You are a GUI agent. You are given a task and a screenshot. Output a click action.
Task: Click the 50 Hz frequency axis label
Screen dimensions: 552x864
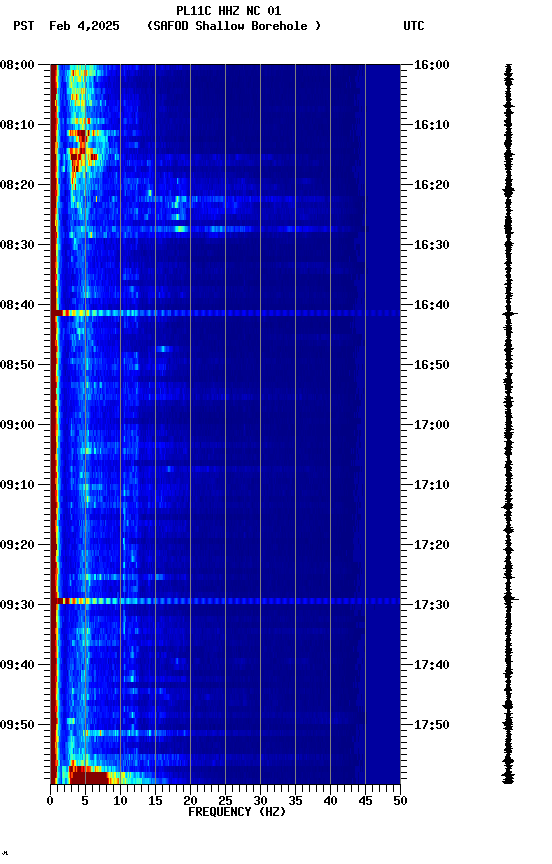click(x=401, y=801)
